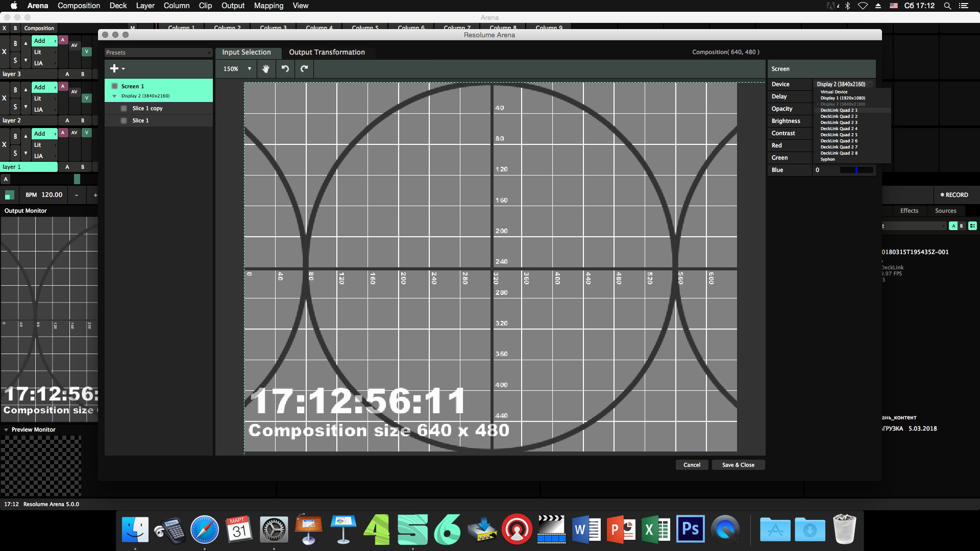
Task: Click Save & Close button
Action: [738, 465]
